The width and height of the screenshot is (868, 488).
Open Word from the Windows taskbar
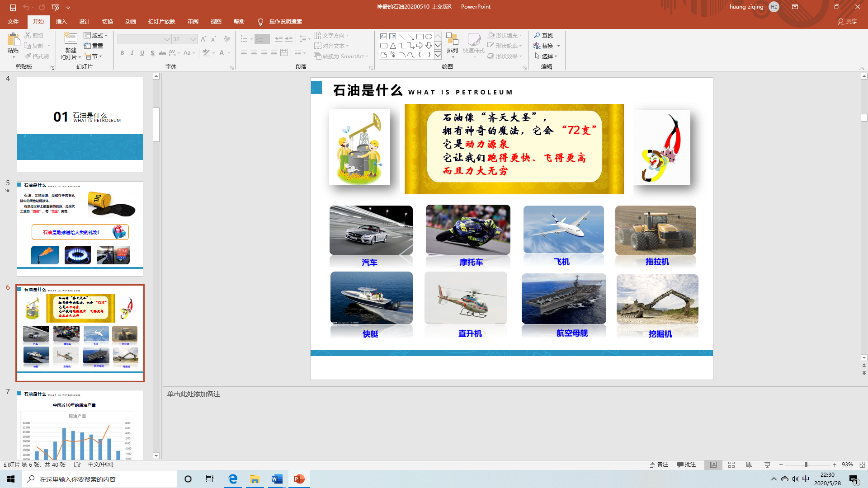coord(277,479)
